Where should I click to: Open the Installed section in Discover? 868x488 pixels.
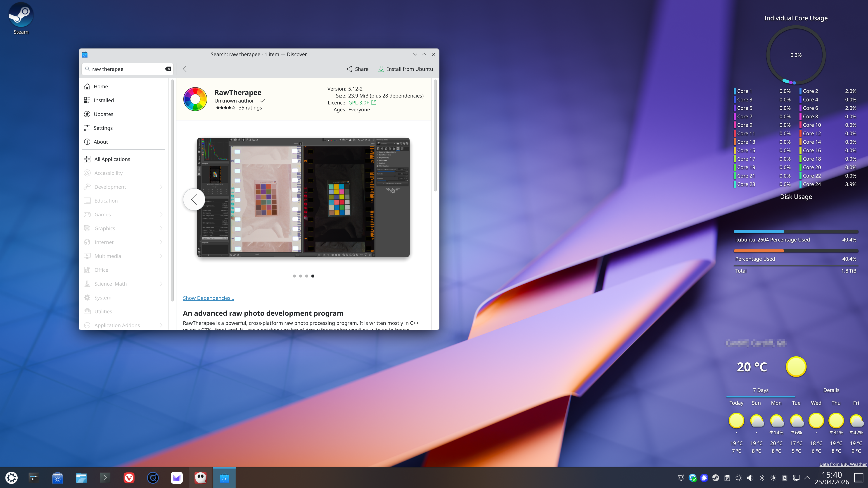(x=103, y=100)
